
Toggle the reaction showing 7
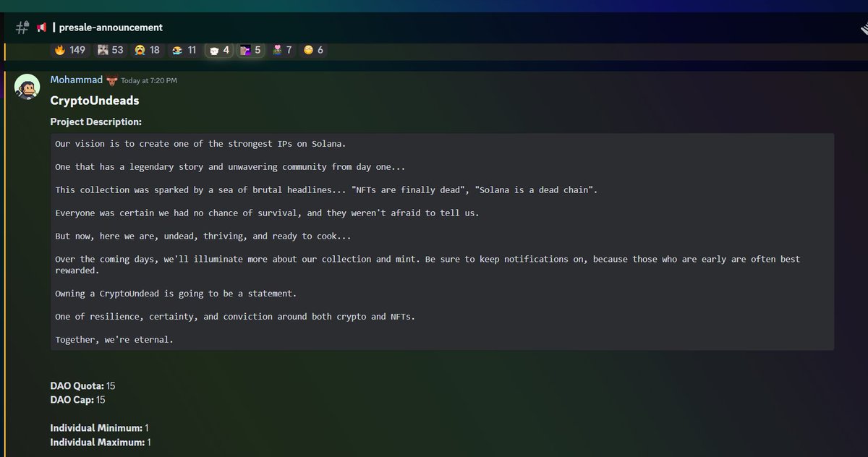pyautogui.click(x=282, y=50)
